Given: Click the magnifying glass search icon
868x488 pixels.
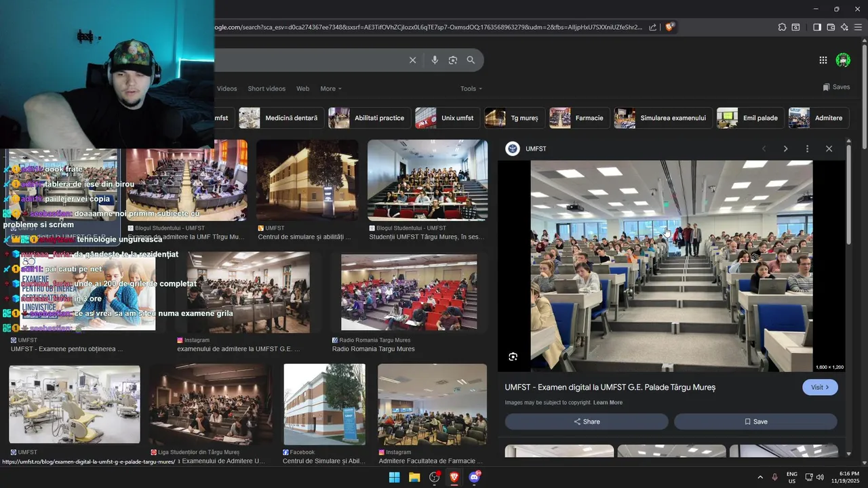Looking at the screenshot, I should coord(471,60).
